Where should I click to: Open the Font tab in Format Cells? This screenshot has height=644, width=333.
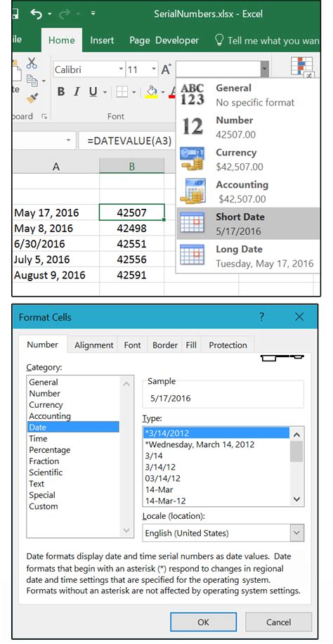(x=132, y=345)
